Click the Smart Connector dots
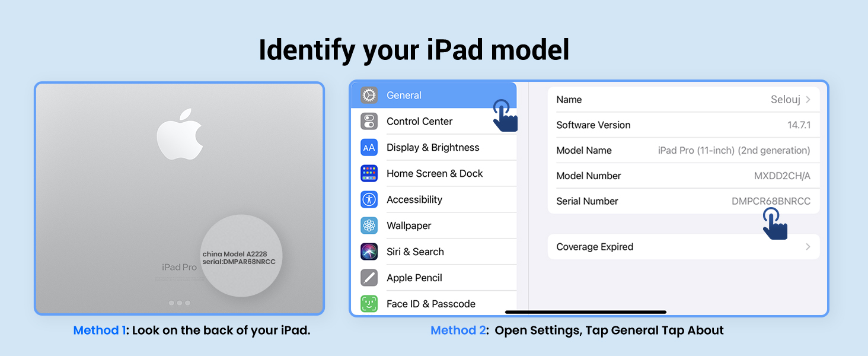Screen dimensions: 868x356 click(x=180, y=303)
